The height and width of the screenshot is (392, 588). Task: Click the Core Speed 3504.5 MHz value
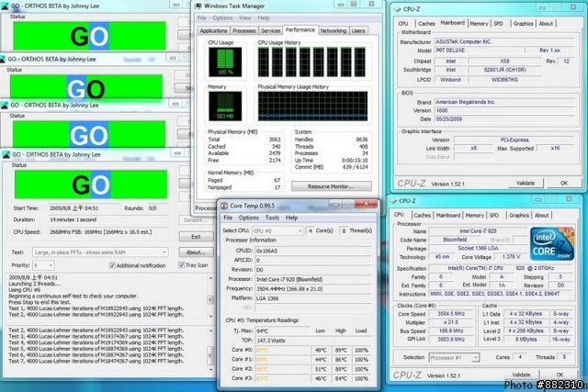451,314
